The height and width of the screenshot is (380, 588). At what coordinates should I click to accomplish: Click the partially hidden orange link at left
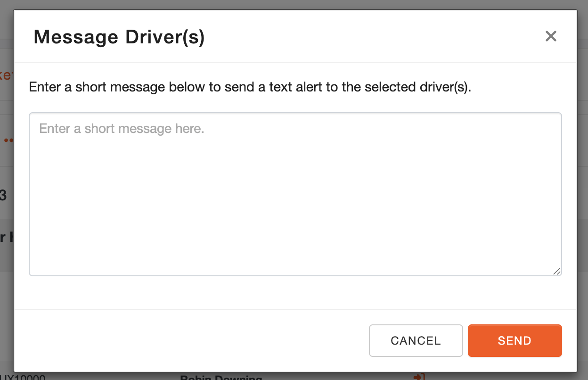(5, 75)
